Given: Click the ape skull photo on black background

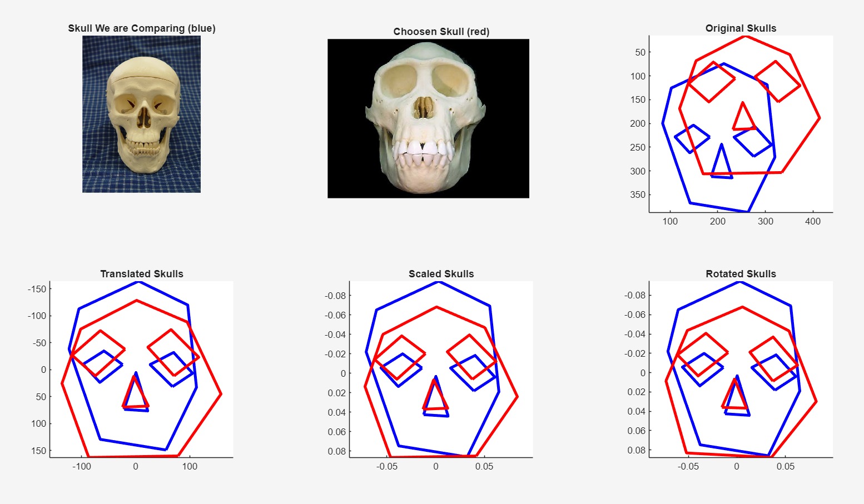Looking at the screenshot, I should [x=428, y=118].
